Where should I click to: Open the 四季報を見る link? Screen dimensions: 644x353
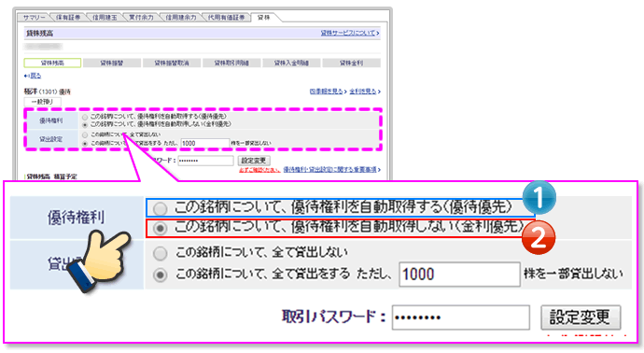[328, 92]
